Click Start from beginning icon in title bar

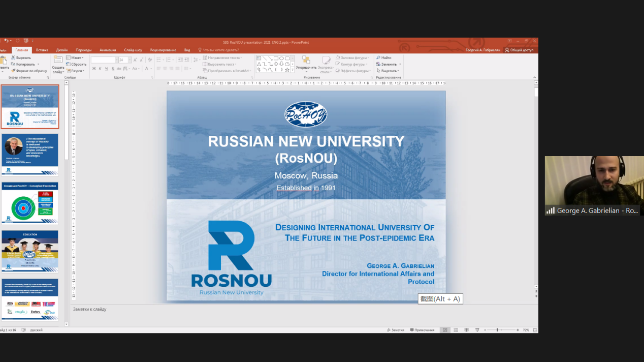point(26,41)
